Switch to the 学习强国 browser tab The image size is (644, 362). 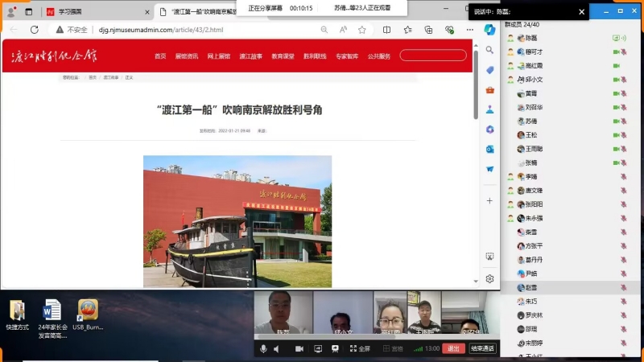coord(97,12)
